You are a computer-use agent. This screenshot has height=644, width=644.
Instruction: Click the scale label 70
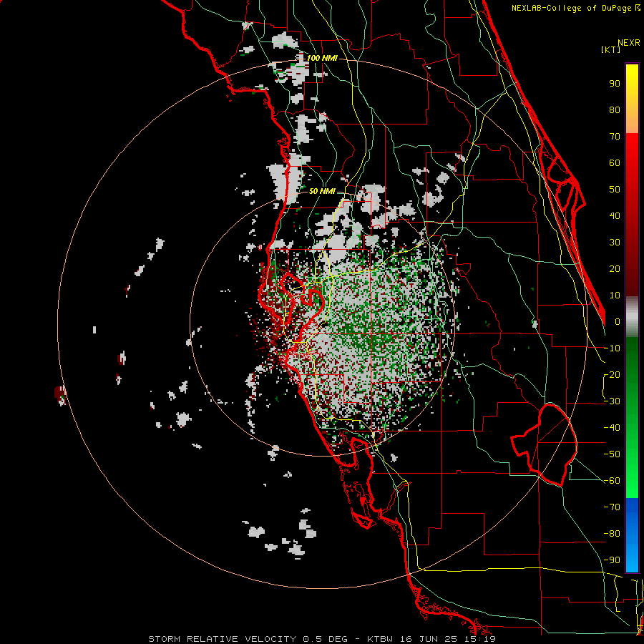615,137
